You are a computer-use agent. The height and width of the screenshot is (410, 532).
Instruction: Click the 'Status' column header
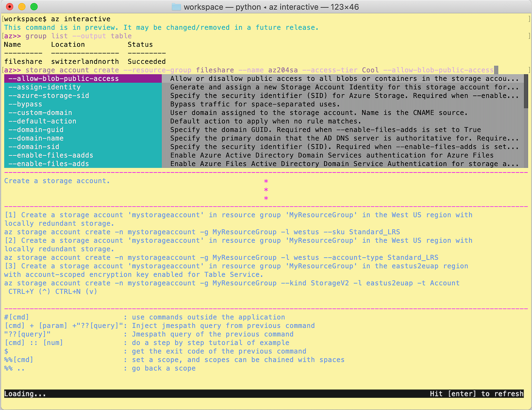click(x=140, y=44)
